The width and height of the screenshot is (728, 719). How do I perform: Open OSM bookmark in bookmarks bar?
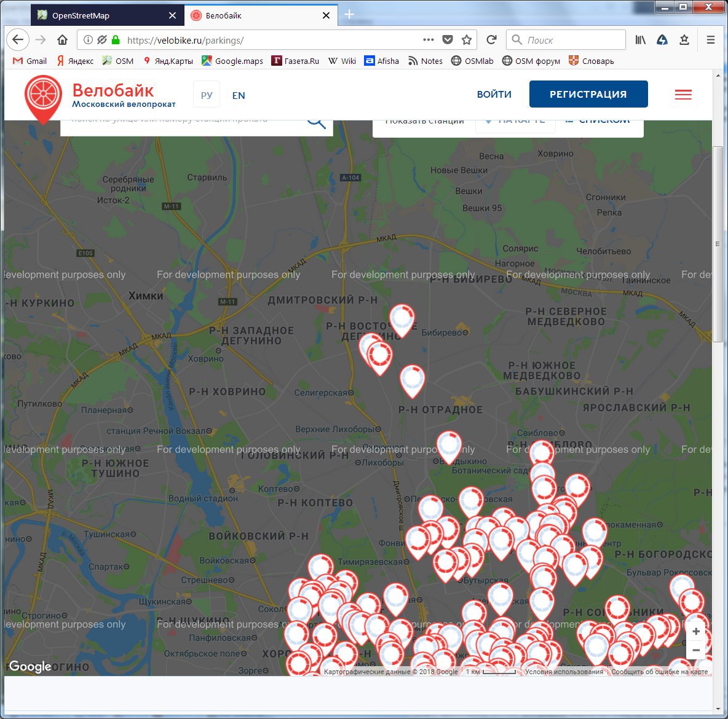[118, 61]
